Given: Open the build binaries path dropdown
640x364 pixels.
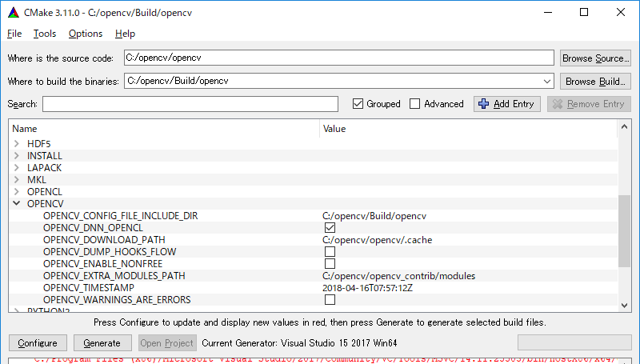Looking at the screenshot, I should click(x=547, y=82).
